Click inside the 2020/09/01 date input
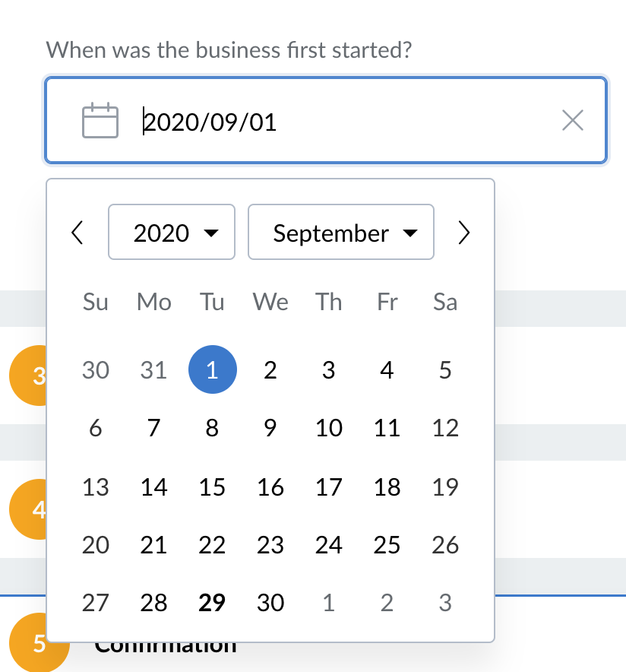 pos(325,120)
